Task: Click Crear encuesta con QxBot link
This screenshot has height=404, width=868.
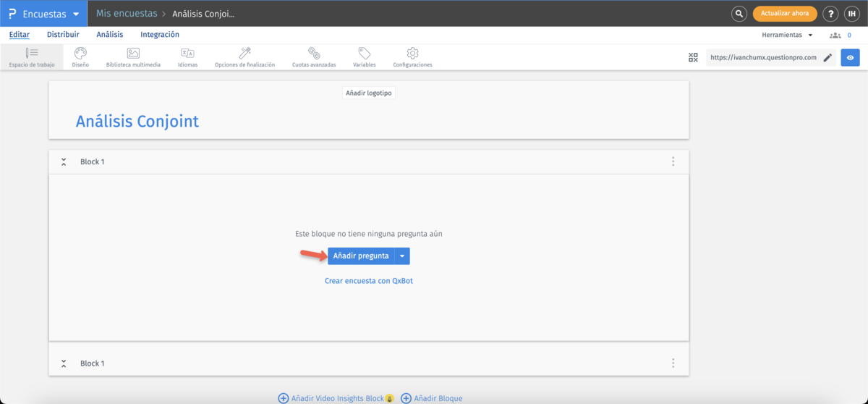Action: (369, 280)
